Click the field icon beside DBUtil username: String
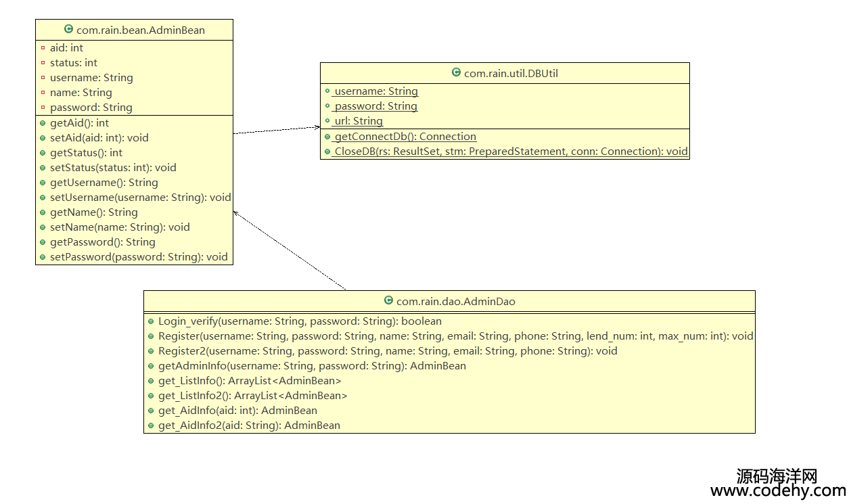The image size is (849, 504). pos(327,91)
